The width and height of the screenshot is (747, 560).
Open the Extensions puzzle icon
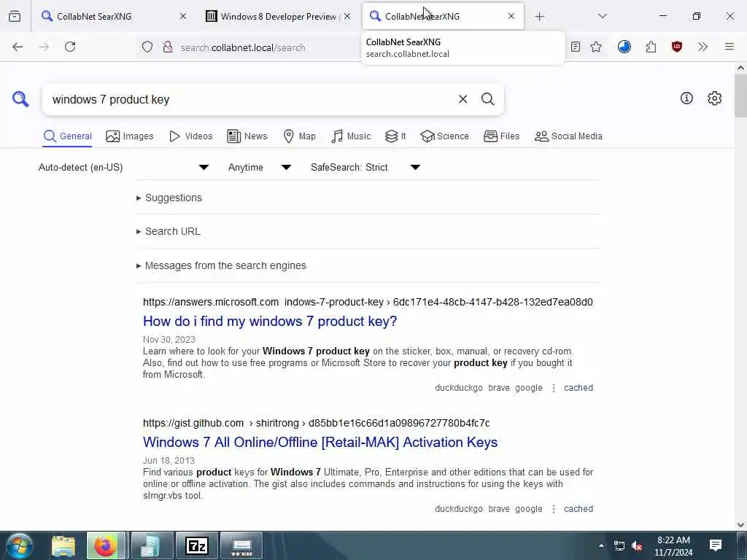[x=651, y=47]
